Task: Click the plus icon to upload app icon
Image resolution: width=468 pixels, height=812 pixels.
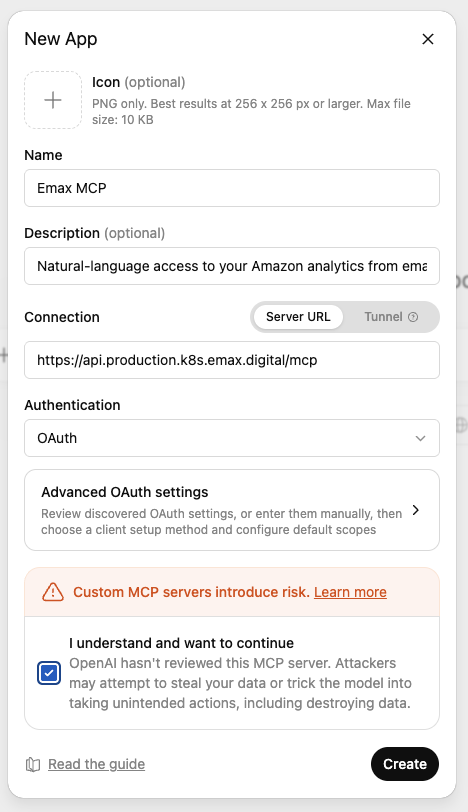Action: 53,100
